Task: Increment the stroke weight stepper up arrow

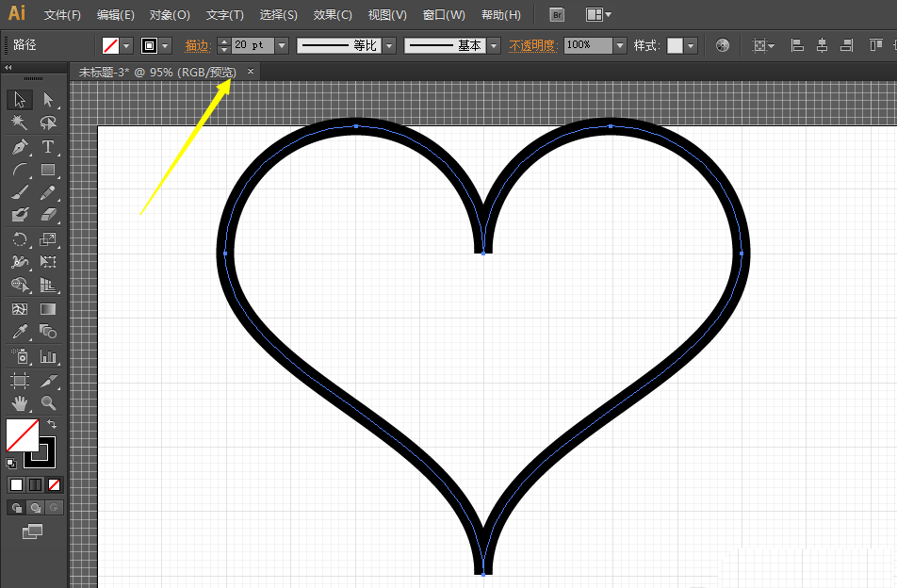Action: (224, 41)
